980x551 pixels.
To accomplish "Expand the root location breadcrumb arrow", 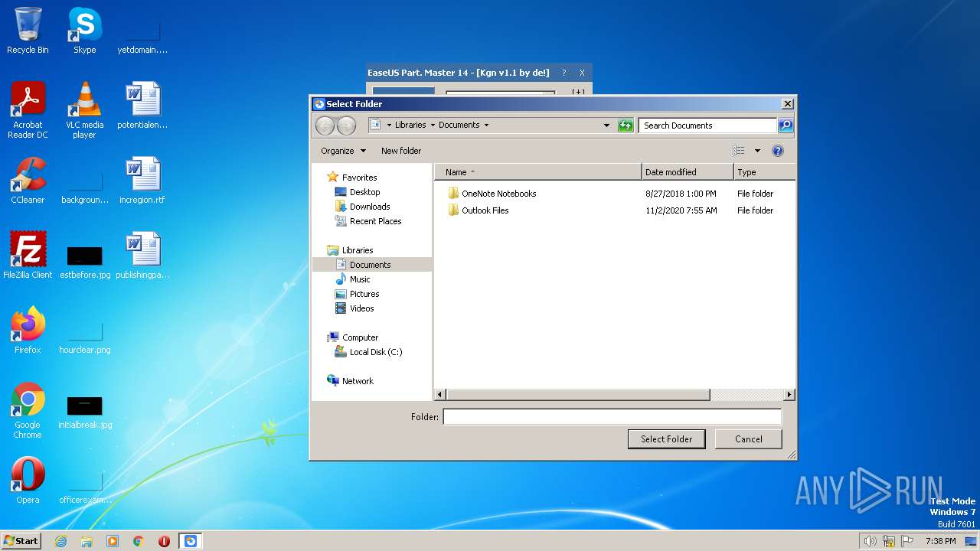I will tap(389, 126).
